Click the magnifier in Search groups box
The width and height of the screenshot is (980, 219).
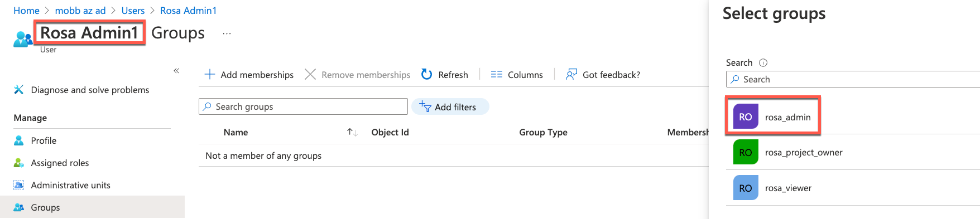(207, 106)
